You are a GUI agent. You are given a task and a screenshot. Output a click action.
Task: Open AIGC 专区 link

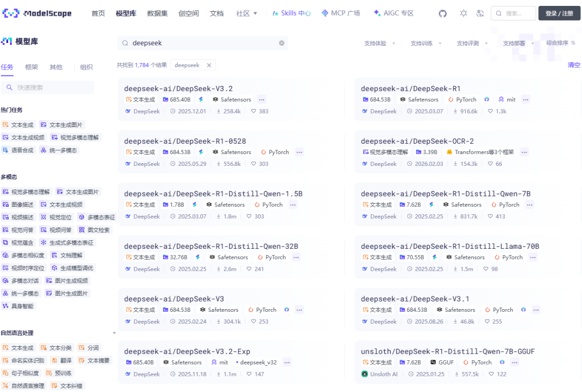pyautogui.click(x=393, y=13)
